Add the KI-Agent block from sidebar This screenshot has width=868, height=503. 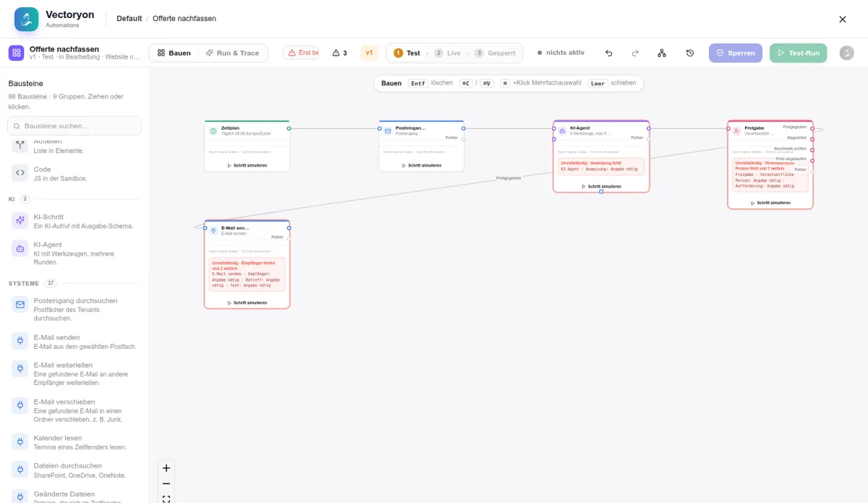[x=75, y=253]
